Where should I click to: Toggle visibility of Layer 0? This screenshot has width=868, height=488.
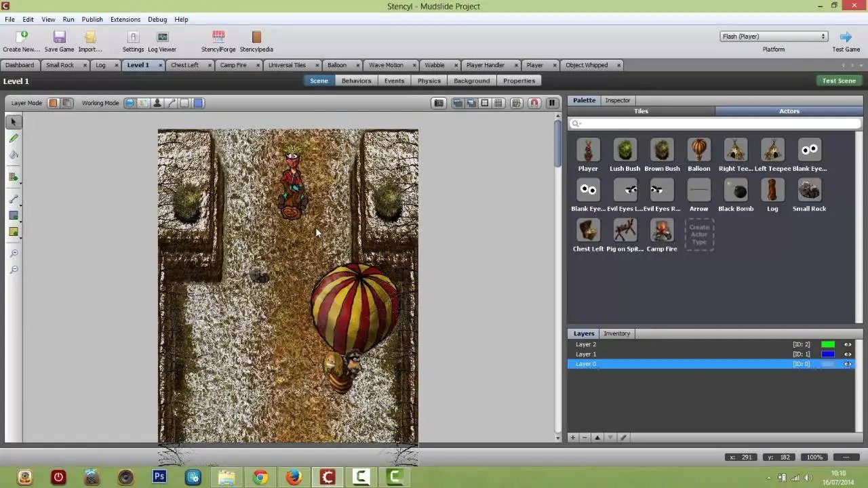coord(848,364)
